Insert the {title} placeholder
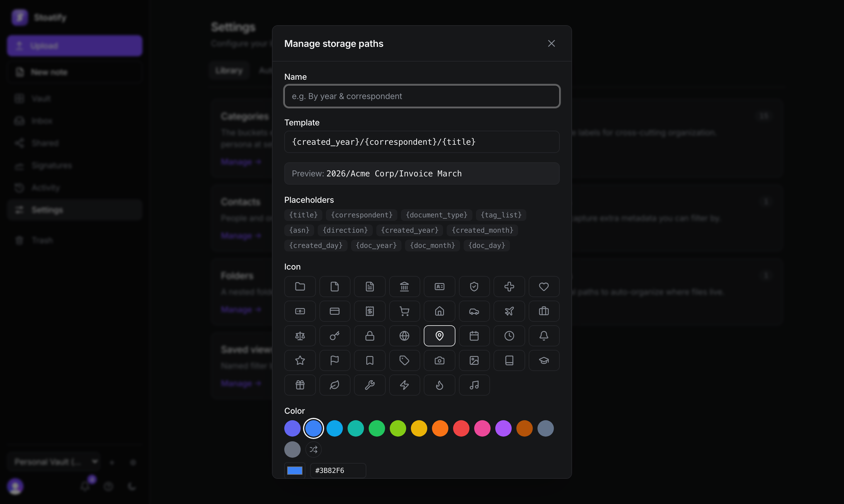The height and width of the screenshot is (504, 844). [x=303, y=215]
